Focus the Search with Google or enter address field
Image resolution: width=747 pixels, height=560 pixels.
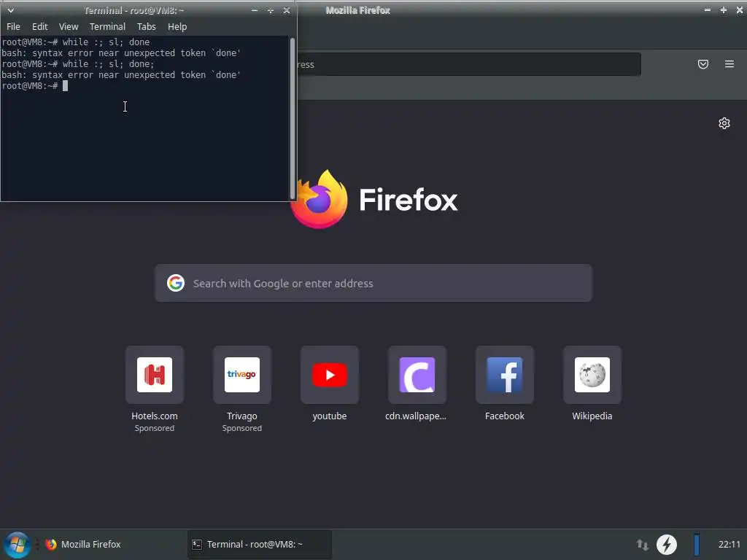pyautogui.click(x=373, y=283)
